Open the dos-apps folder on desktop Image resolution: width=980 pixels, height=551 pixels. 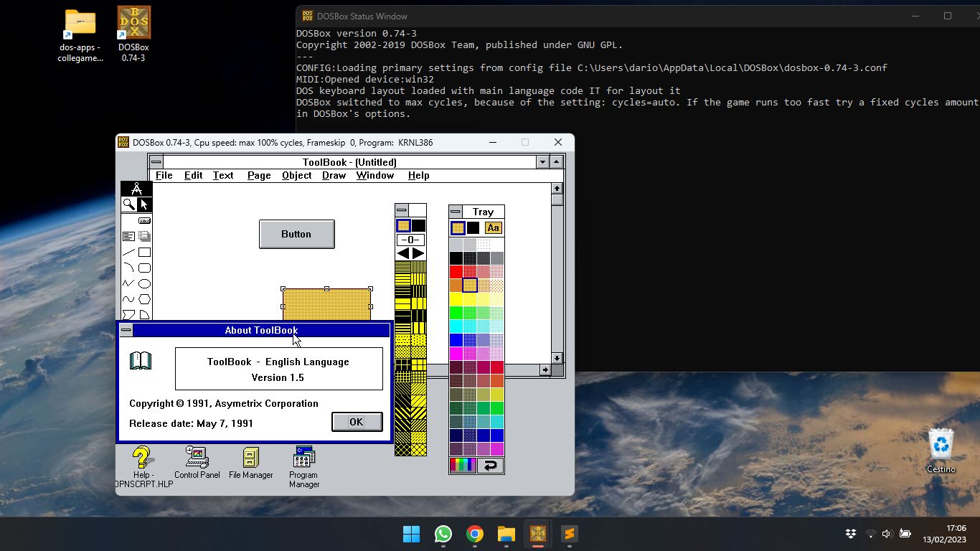80,34
